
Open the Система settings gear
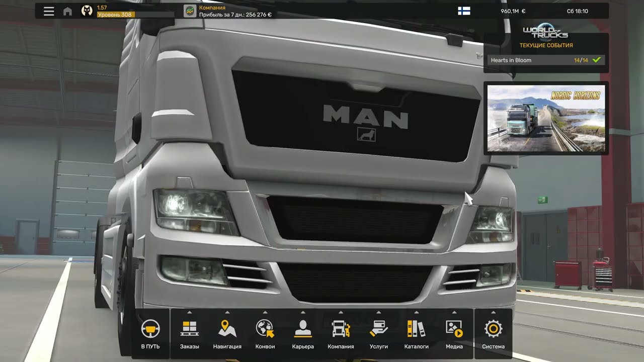coord(493,335)
